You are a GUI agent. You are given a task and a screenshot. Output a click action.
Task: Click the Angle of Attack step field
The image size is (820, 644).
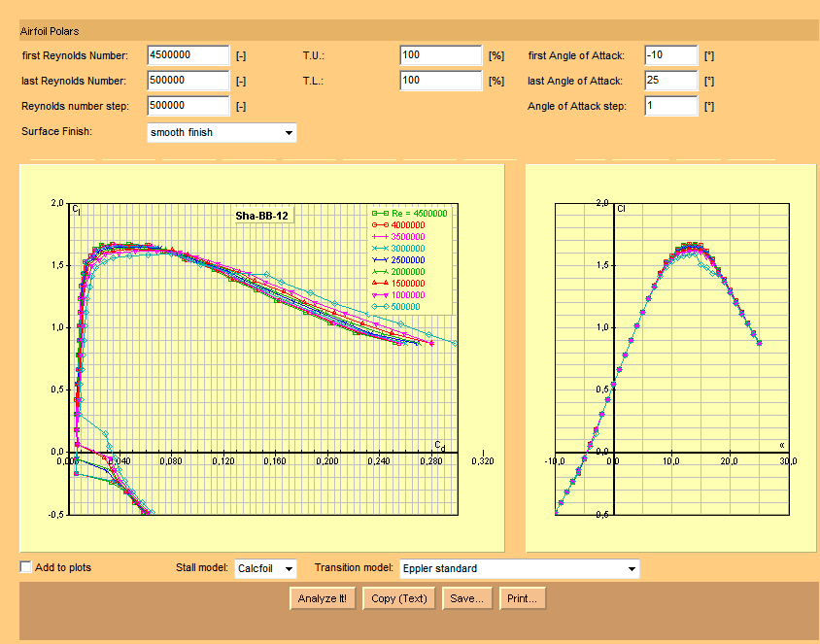(x=670, y=106)
